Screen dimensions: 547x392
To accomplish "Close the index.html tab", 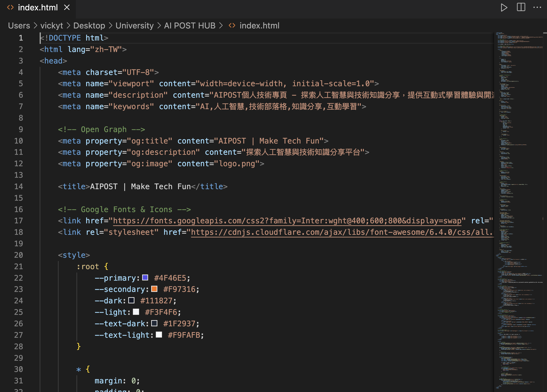I will coord(67,7).
